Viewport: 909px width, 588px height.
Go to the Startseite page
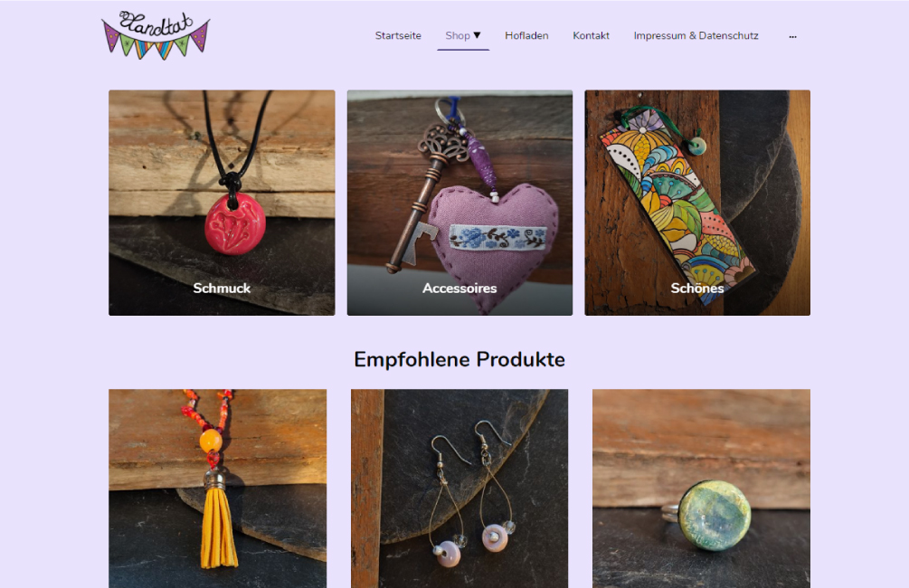point(398,35)
